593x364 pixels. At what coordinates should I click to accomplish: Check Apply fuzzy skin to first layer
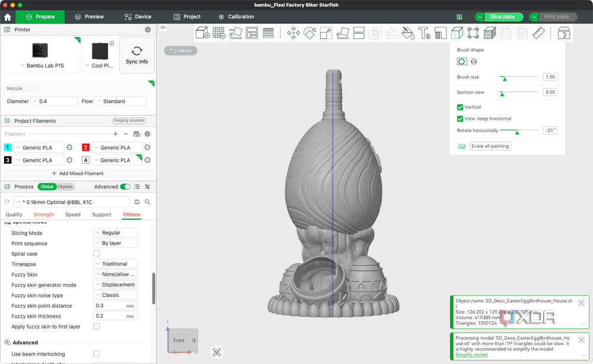97,326
